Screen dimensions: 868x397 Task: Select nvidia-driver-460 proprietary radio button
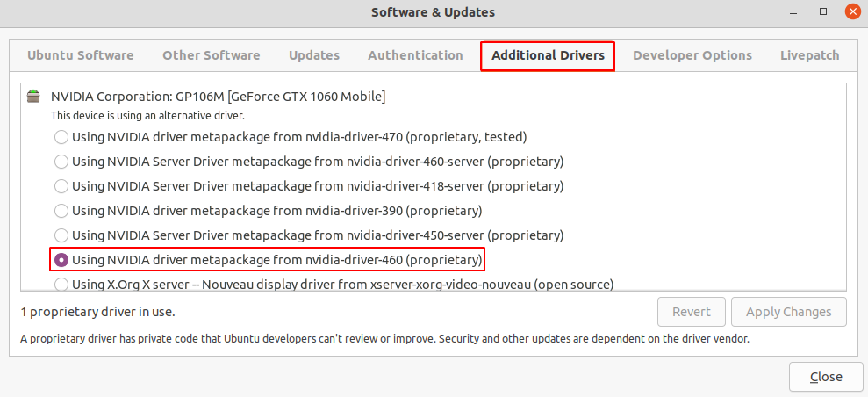(x=61, y=260)
